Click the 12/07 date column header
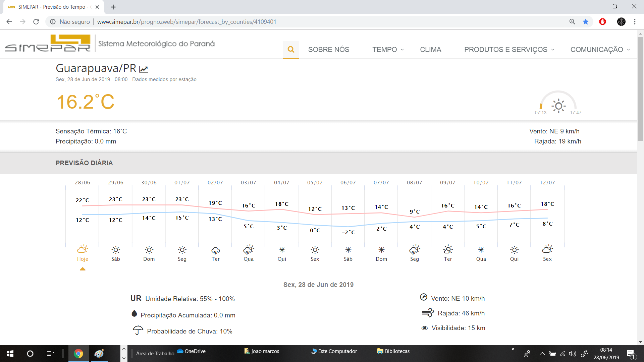 coord(547,183)
